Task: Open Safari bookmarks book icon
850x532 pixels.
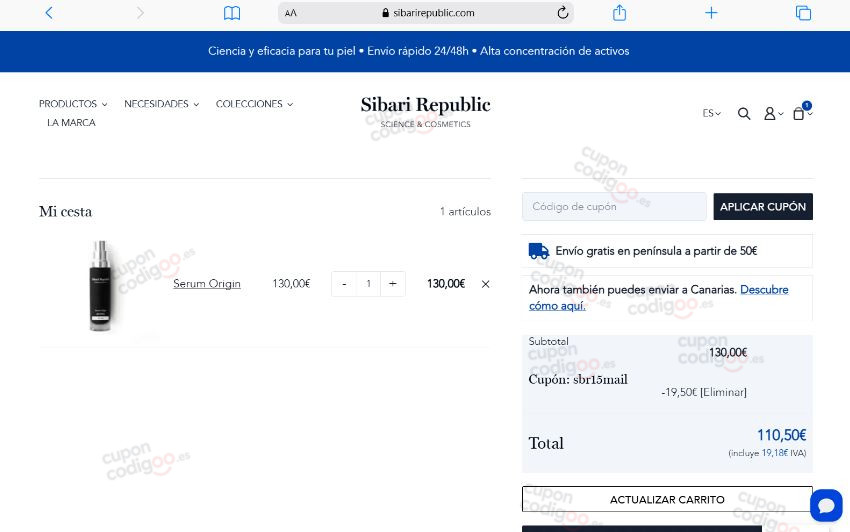Action: point(232,13)
